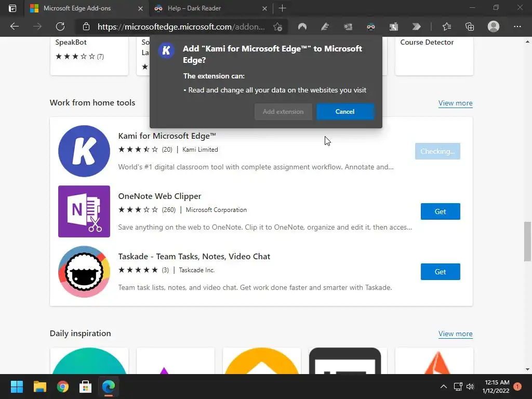Close the Help – Dark Reader tab
532x399 pixels.
(x=264, y=8)
